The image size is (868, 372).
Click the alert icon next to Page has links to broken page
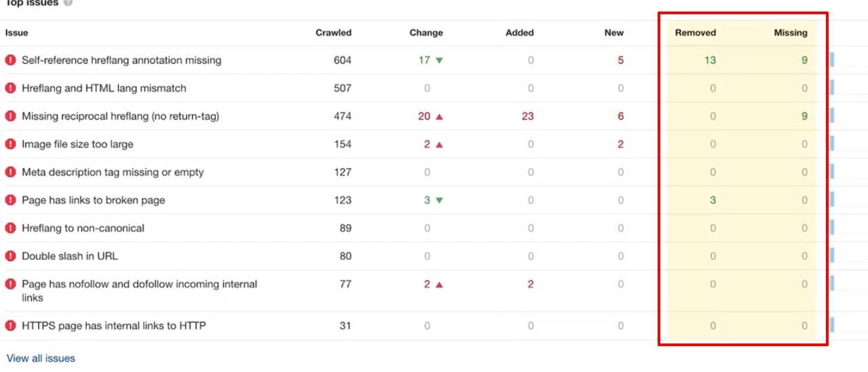[x=10, y=200]
